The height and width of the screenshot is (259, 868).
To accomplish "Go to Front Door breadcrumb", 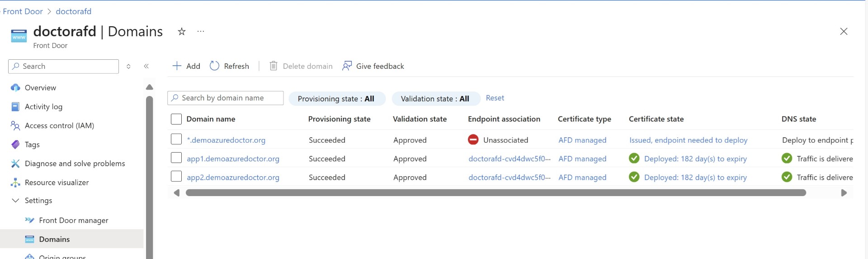I will [23, 11].
